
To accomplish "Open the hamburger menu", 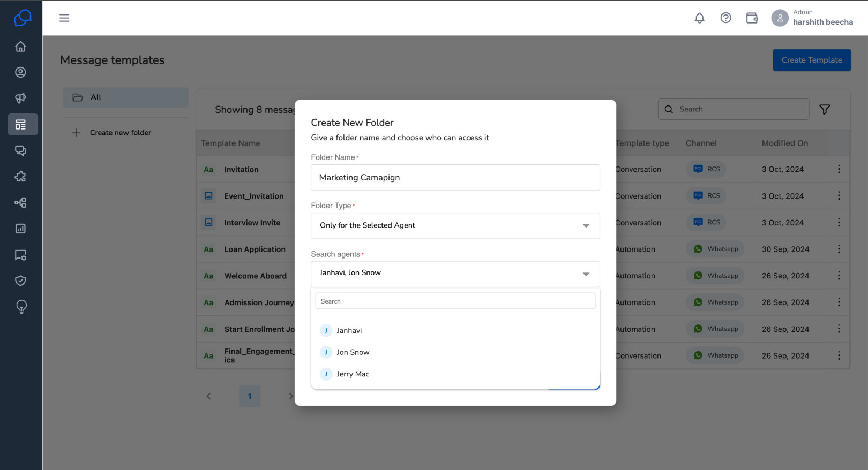I will point(64,18).
